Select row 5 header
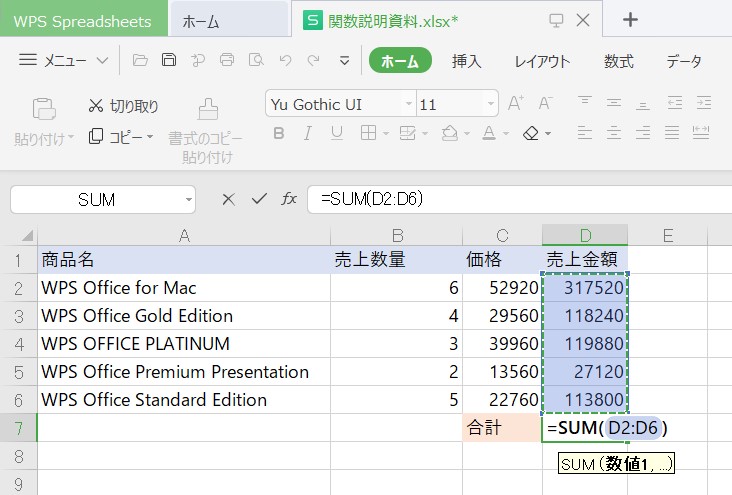Viewport: 732px width, 495px height. point(19,372)
